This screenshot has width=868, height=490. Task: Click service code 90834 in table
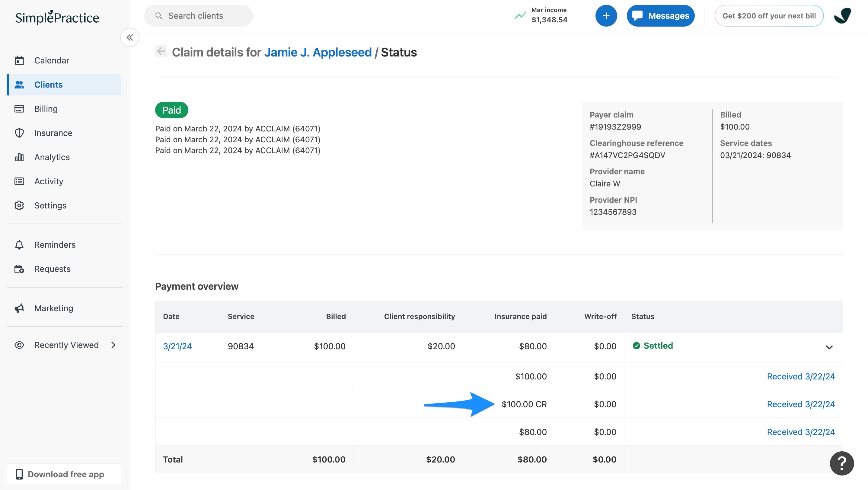click(x=241, y=346)
